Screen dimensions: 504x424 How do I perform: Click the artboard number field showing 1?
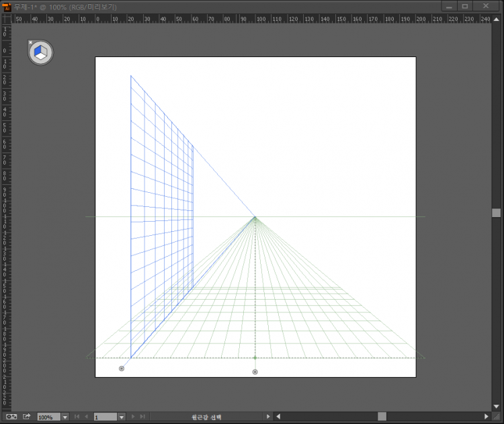point(105,417)
